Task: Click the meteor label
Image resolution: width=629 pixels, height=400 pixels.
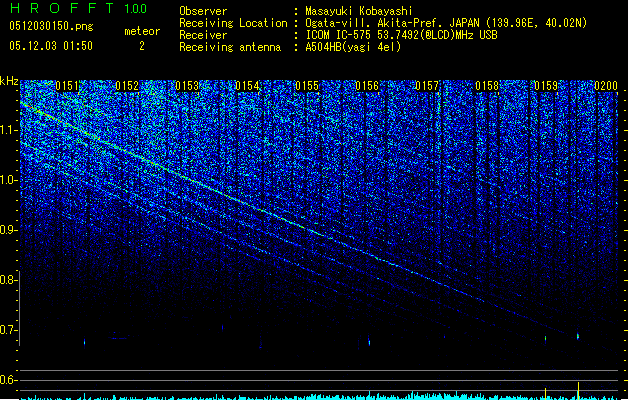Action: (x=142, y=31)
